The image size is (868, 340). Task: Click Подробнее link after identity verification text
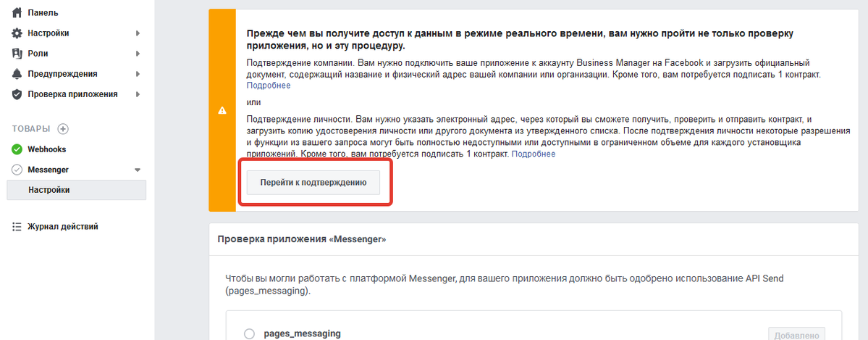(x=533, y=154)
